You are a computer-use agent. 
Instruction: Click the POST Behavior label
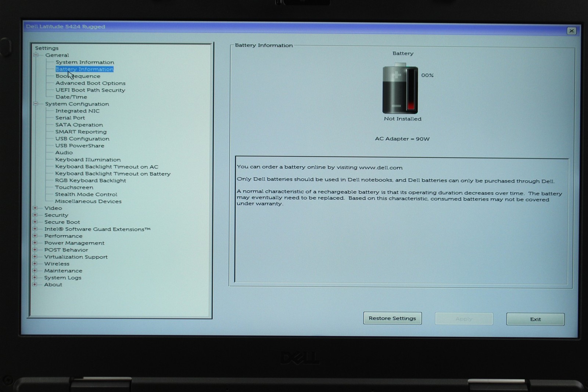coord(66,250)
